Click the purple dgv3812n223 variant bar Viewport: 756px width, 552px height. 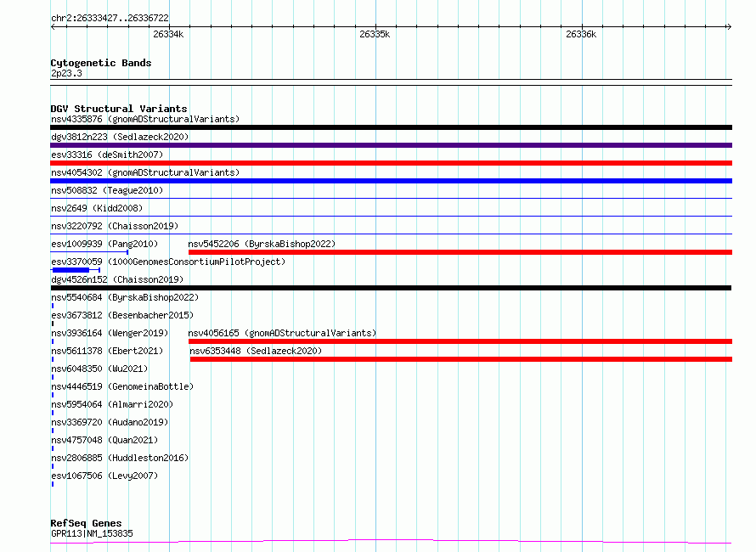391,145
